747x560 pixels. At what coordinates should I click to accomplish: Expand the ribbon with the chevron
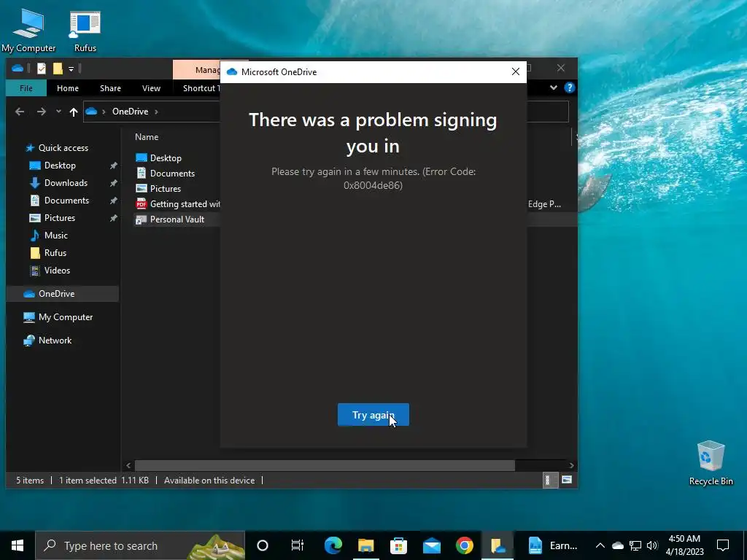pos(553,87)
